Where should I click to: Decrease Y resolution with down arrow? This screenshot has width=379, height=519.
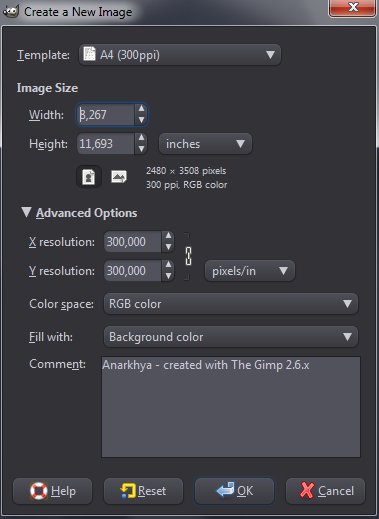coord(168,276)
